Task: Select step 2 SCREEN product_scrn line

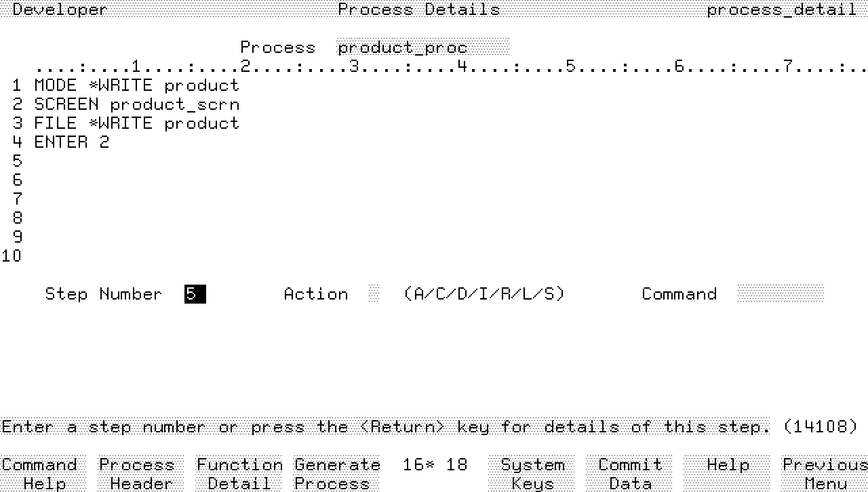Action: point(136,104)
